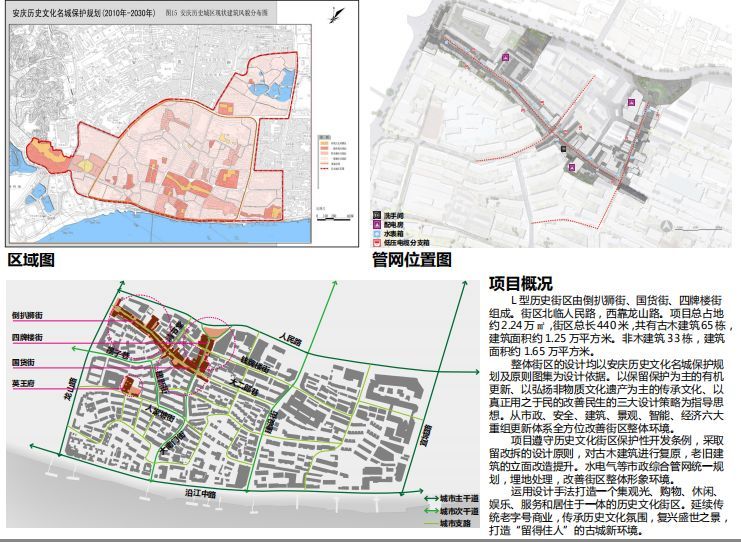Viewport: 741px width, 542px height.
Task: Click the 区域图 heading
Action: [x=31, y=259]
